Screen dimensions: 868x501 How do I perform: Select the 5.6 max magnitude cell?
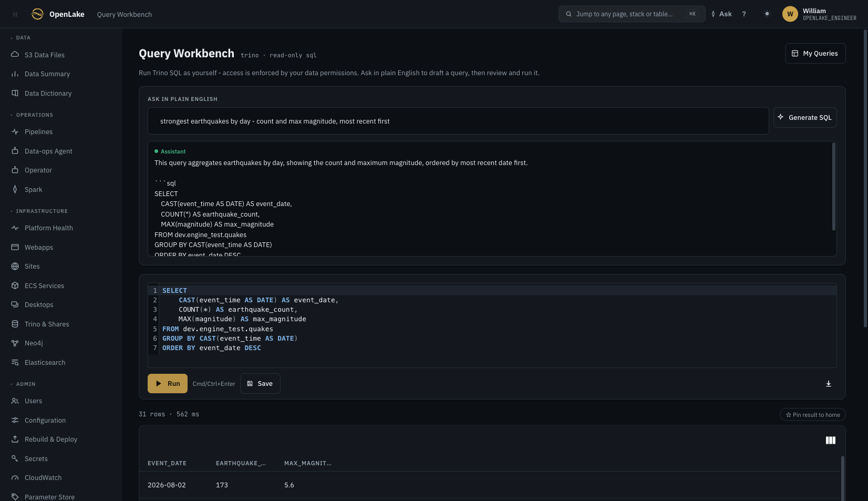click(289, 485)
